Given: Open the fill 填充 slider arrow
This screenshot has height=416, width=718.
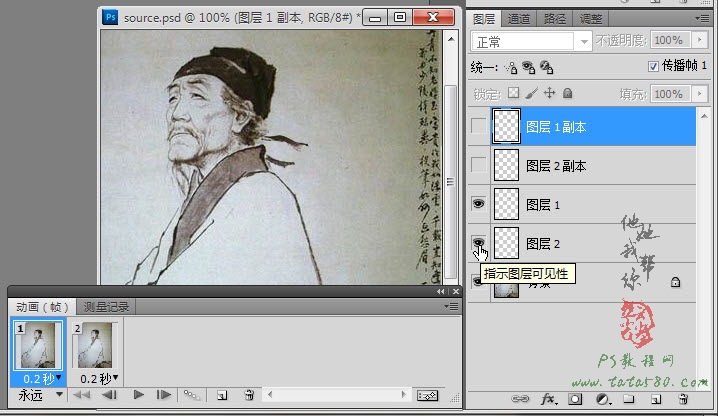Looking at the screenshot, I should 699,94.
